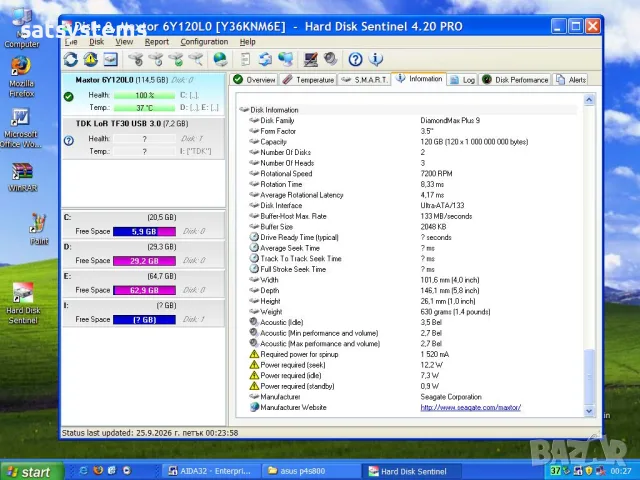Click the disk window toolbar icon
The height and width of the screenshot is (480, 640).
point(111,60)
